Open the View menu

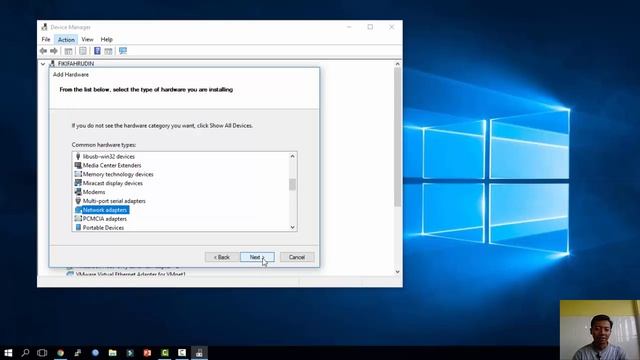(x=87, y=39)
